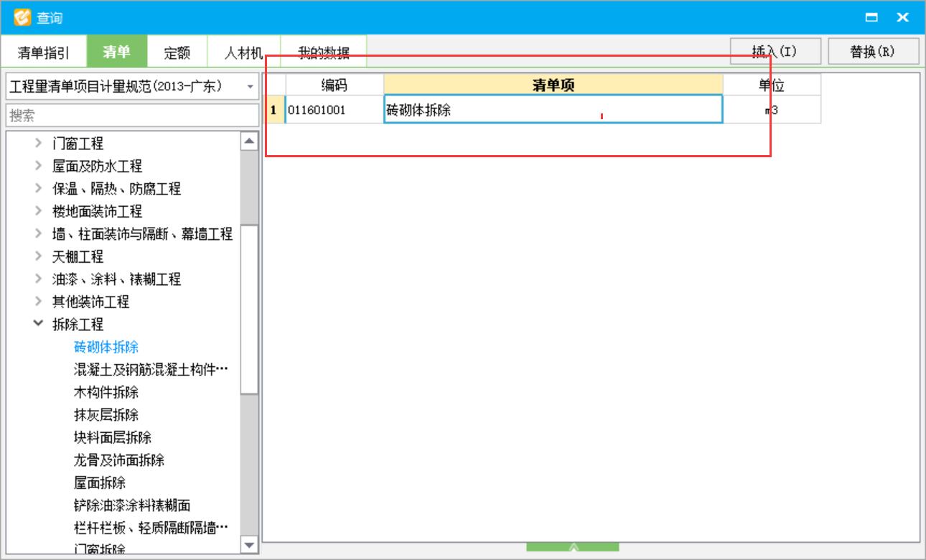
Task: Open the 工程量清单项目计量规范 dropdown
Action: [132, 87]
